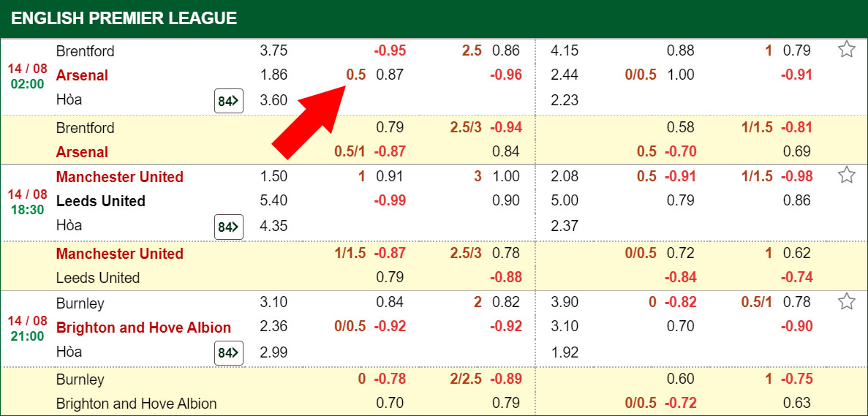Click bold Leeds United team name
Viewport: 868px width, 416px height.
click(x=101, y=201)
